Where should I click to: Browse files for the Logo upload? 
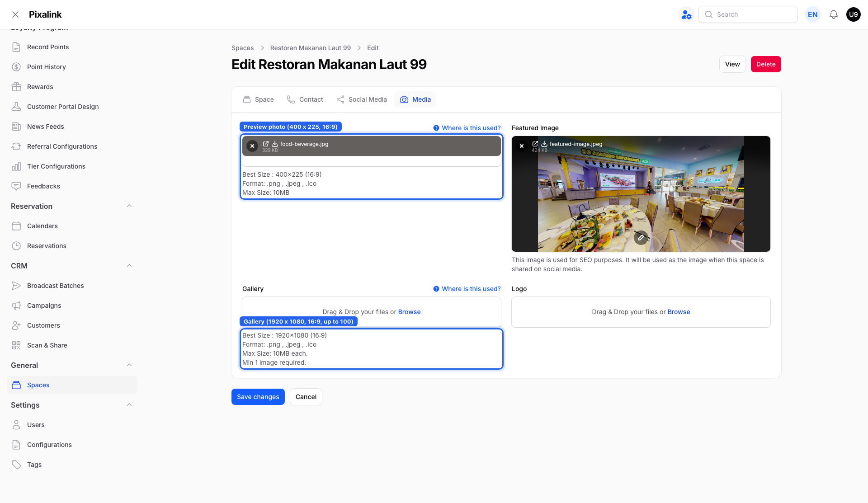click(x=679, y=312)
